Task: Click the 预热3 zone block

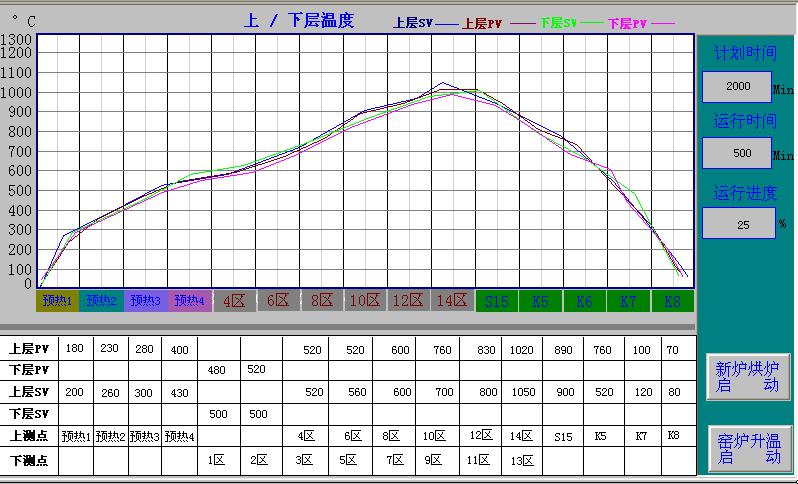Action: (x=145, y=300)
